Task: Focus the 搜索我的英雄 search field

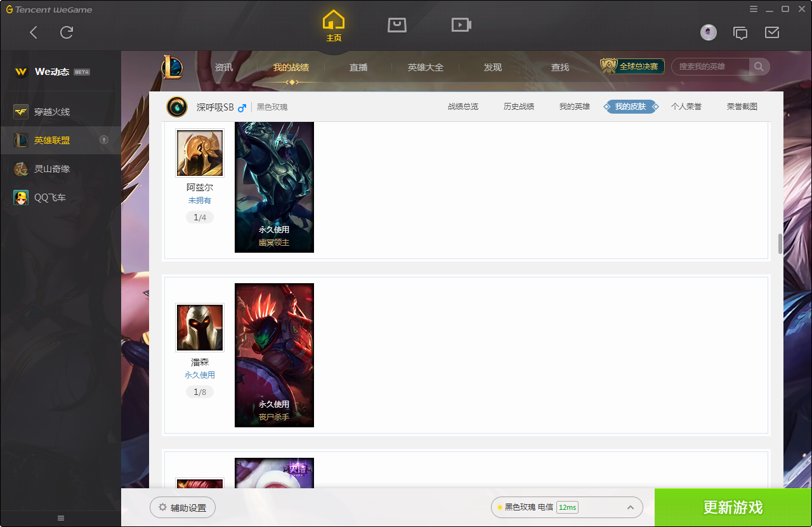Action: tap(710, 67)
